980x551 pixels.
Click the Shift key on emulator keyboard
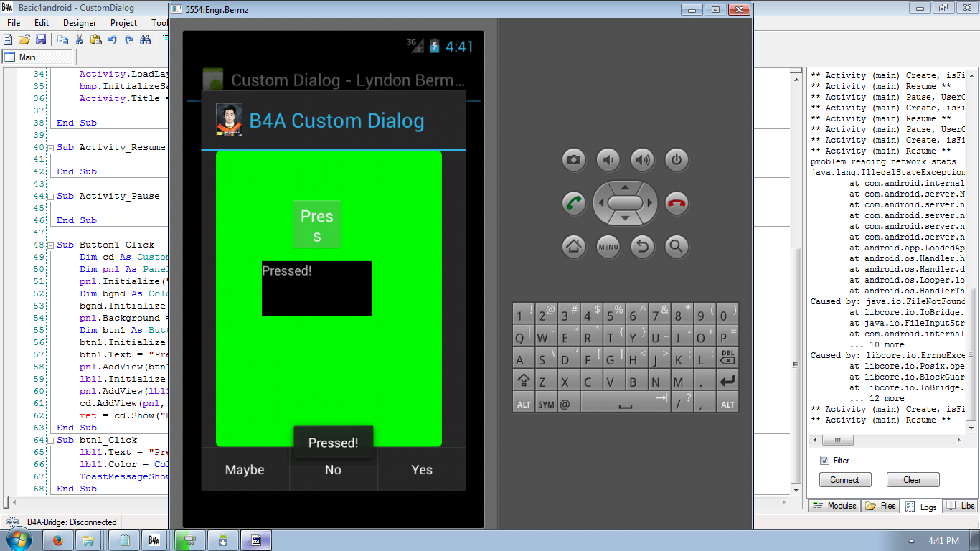click(x=524, y=380)
